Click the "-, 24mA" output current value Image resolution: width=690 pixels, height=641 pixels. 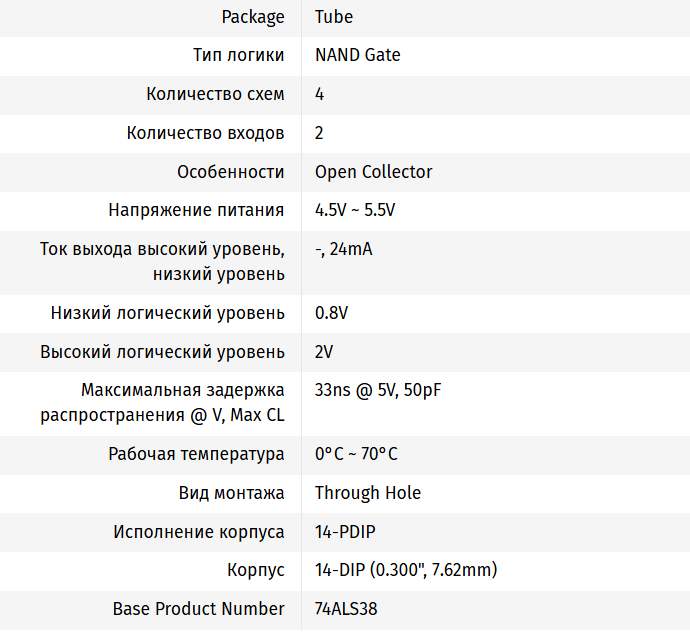coord(343,249)
